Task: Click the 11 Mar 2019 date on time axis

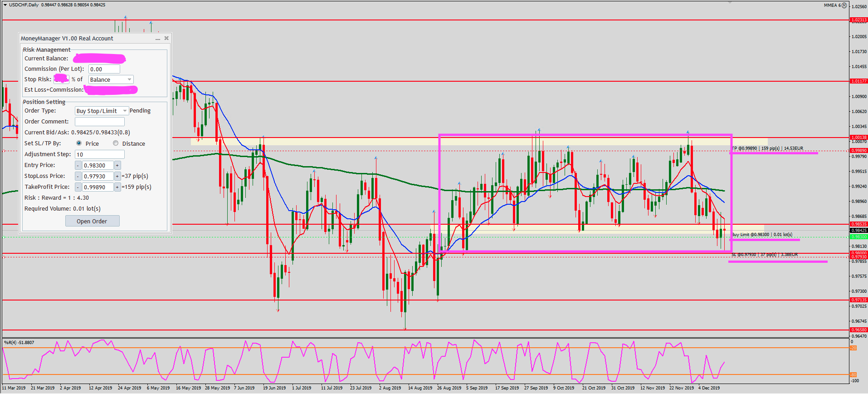Action: click(x=14, y=388)
